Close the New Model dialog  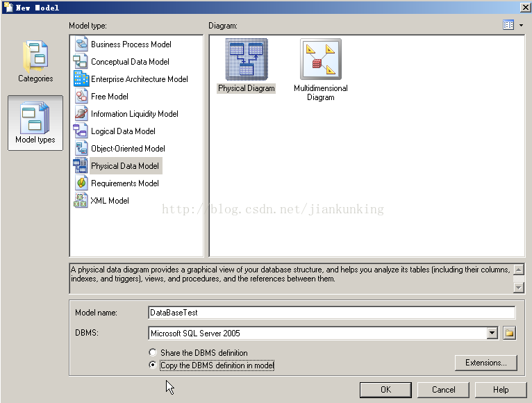tap(525, 7)
